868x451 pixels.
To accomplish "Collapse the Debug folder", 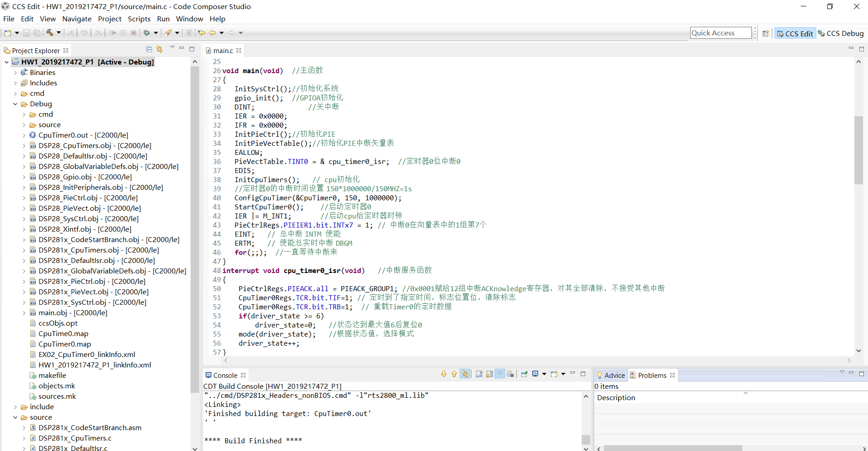I will pyautogui.click(x=15, y=104).
